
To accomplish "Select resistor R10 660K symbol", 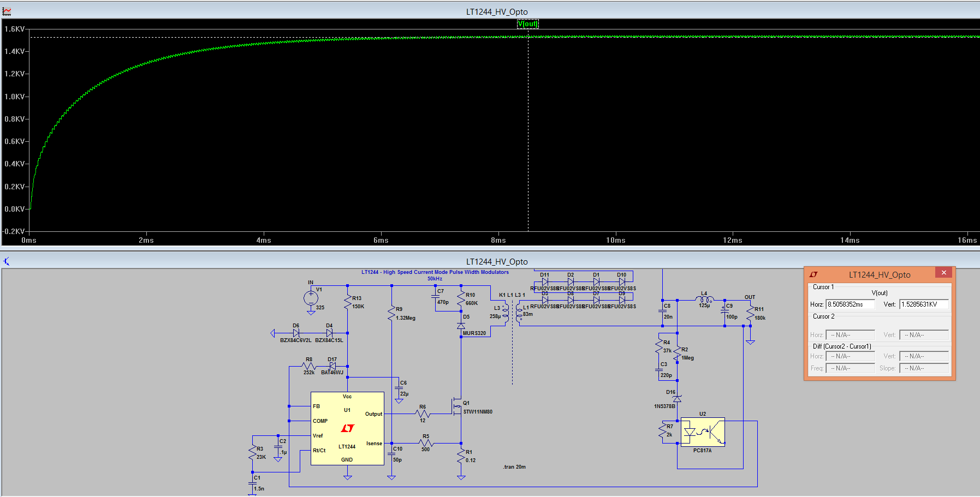I will pyautogui.click(x=461, y=298).
